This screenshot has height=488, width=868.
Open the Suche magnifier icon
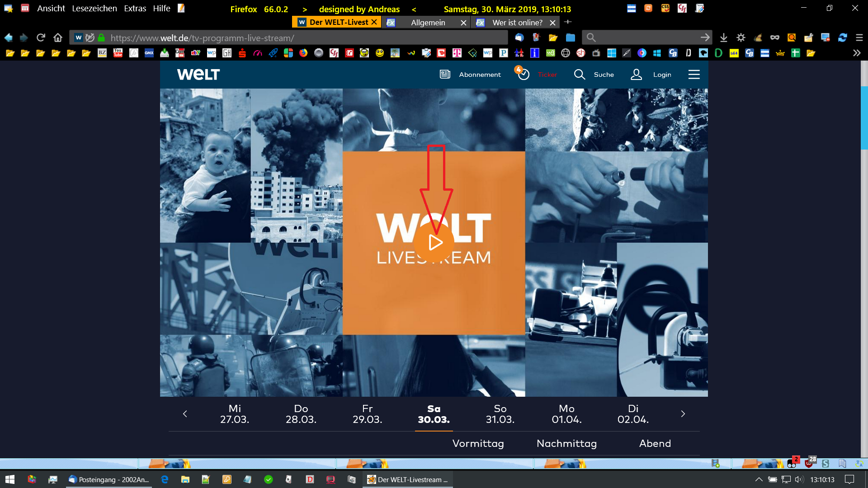pyautogui.click(x=579, y=75)
